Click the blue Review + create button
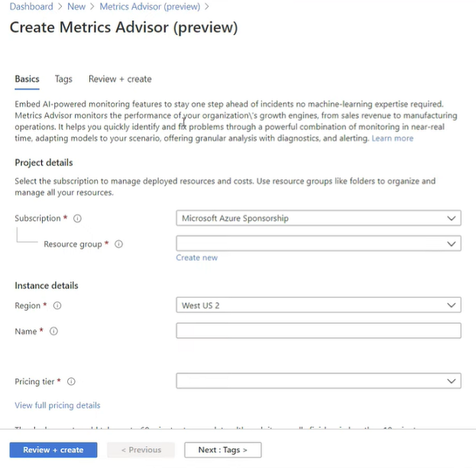 (53, 450)
